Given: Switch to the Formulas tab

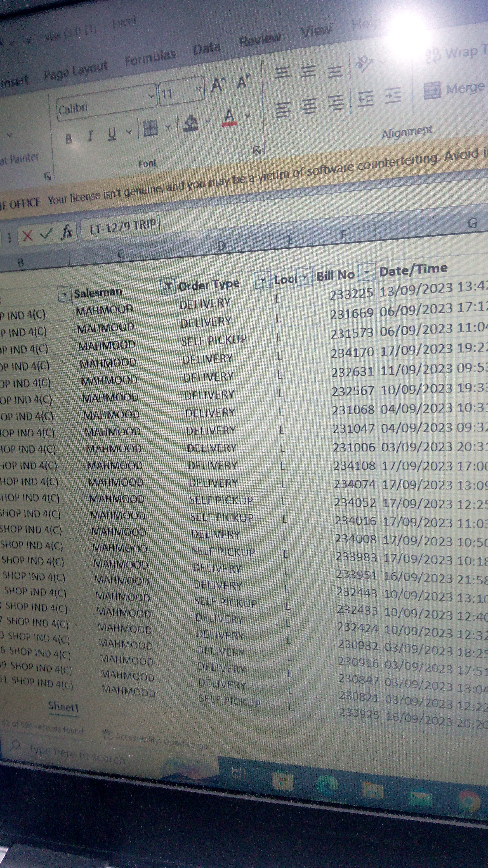Looking at the screenshot, I should [x=150, y=58].
